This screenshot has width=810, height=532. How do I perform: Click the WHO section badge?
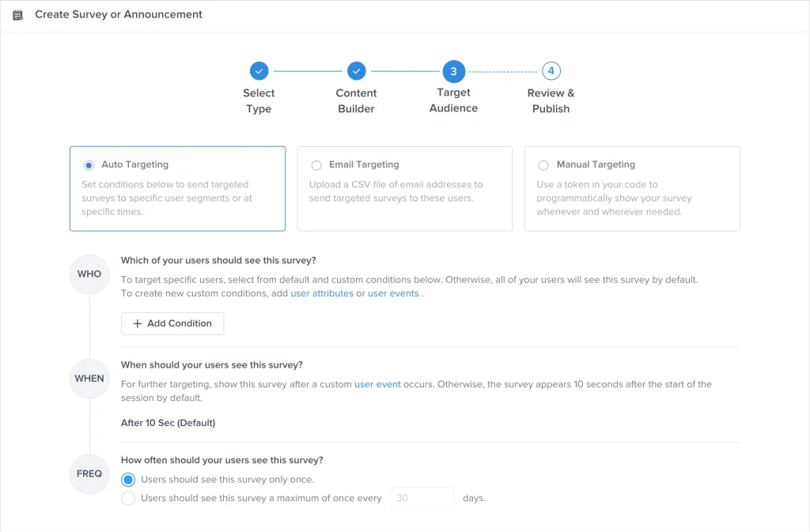[89, 274]
